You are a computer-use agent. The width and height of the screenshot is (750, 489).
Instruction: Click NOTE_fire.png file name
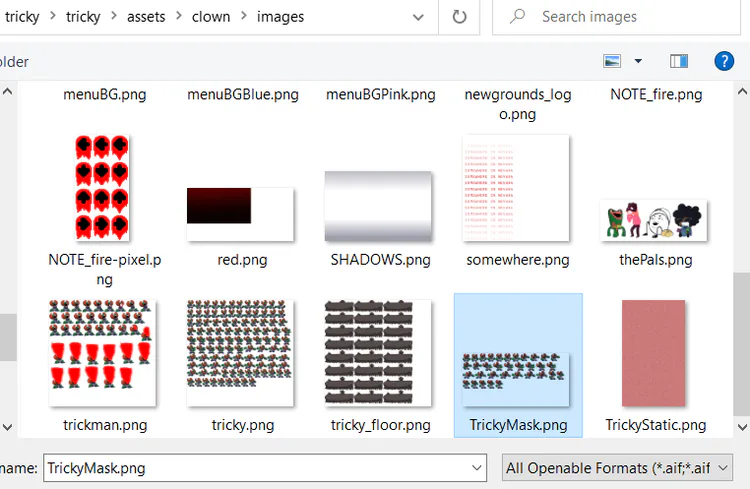pyautogui.click(x=656, y=94)
